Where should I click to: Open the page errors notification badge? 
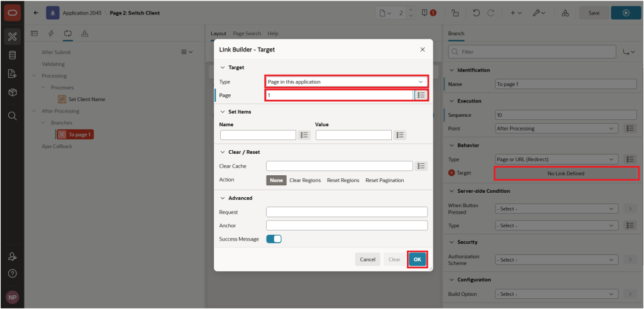429,13
